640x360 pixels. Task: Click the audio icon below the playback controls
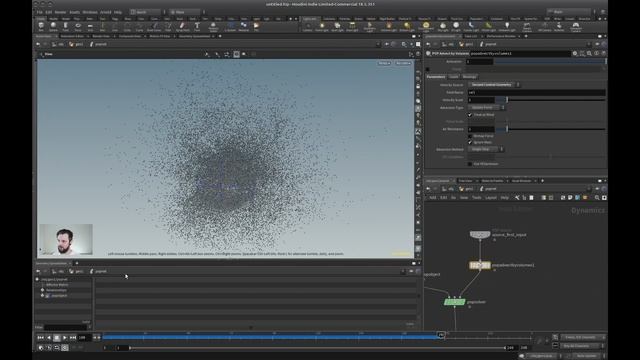tap(49, 348)
